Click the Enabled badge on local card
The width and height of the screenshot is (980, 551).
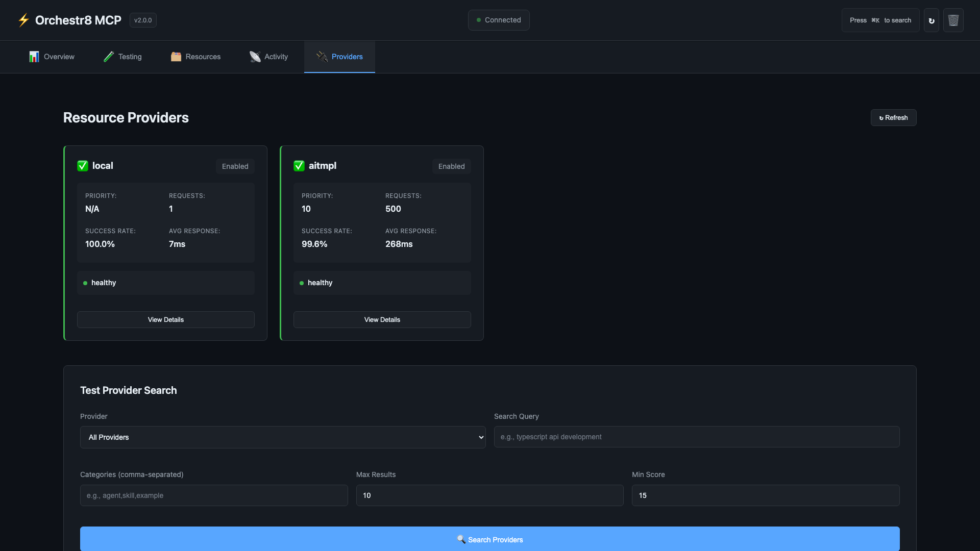pyautogui.click(x=235, y=166)
